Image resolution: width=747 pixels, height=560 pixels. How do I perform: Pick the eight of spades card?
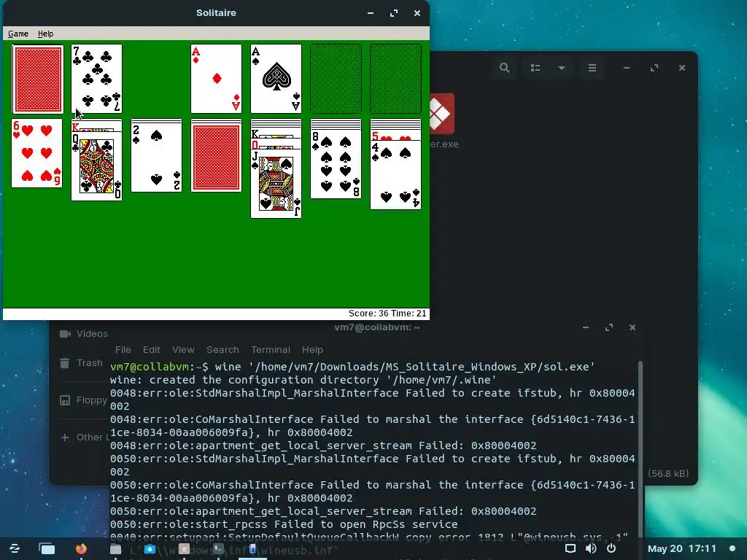point(336,164)
